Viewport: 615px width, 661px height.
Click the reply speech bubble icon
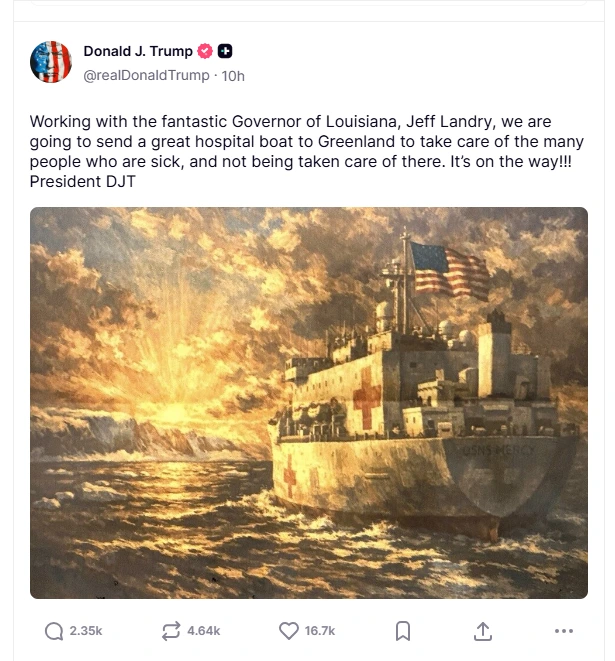54,631
